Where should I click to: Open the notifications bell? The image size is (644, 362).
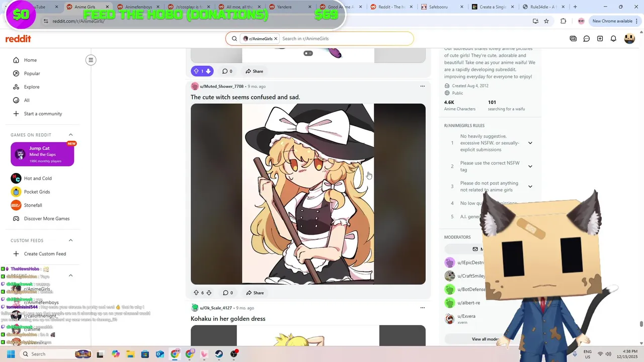(x=613, y=39)
